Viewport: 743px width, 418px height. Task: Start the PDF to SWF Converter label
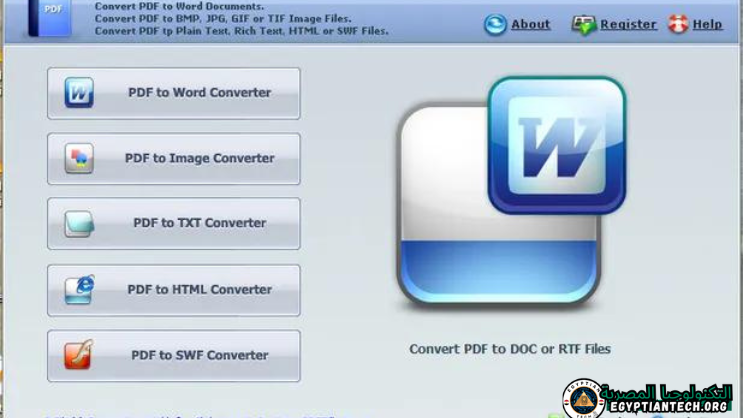pos(199,355)
